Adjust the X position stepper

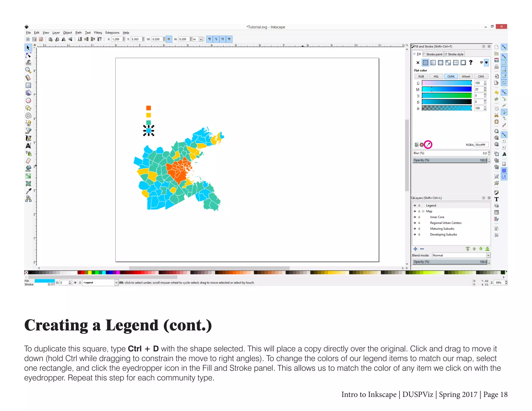point(124,39)
